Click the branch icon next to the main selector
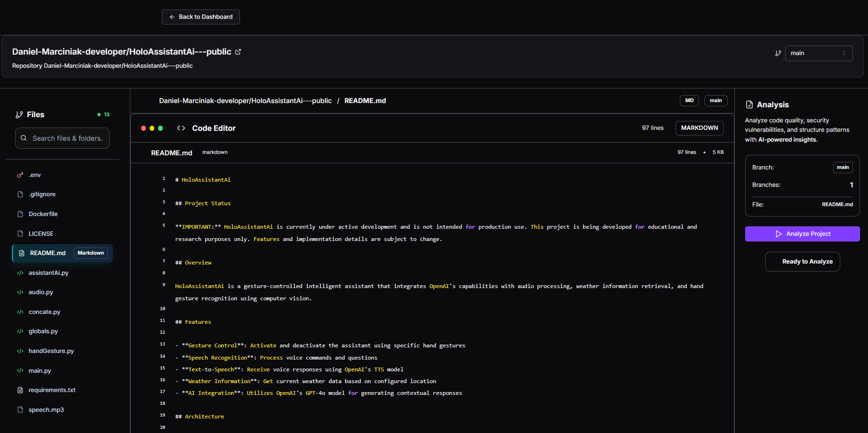868x433 pixels. pyautogui.click(x=778, y=53)
